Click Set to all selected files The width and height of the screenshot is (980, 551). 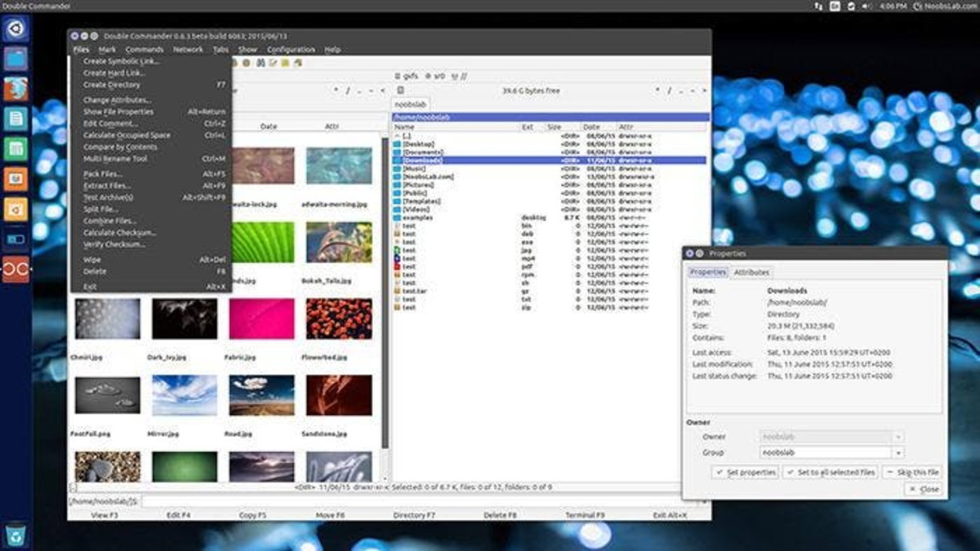coord(830,473)
